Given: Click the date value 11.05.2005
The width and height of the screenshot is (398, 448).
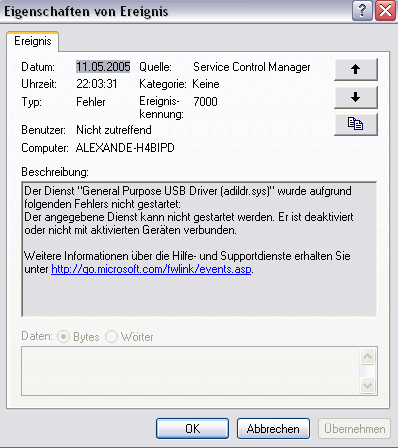Looking at the screenshot, I should [x=103, y=67].
